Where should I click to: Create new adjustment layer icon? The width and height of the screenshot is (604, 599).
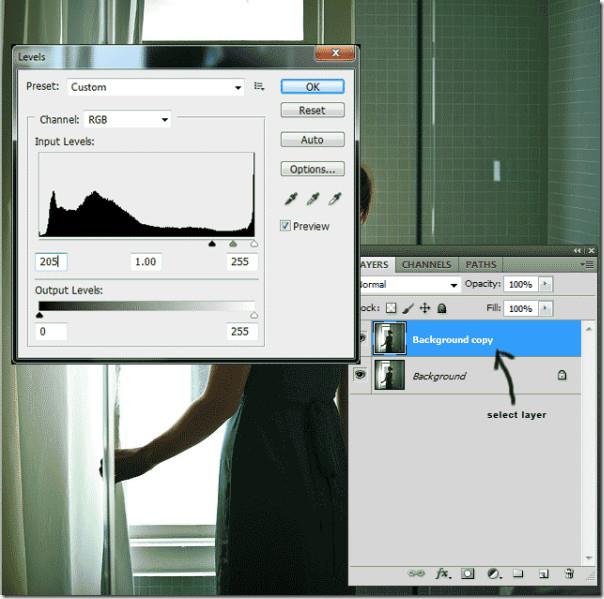493,574
